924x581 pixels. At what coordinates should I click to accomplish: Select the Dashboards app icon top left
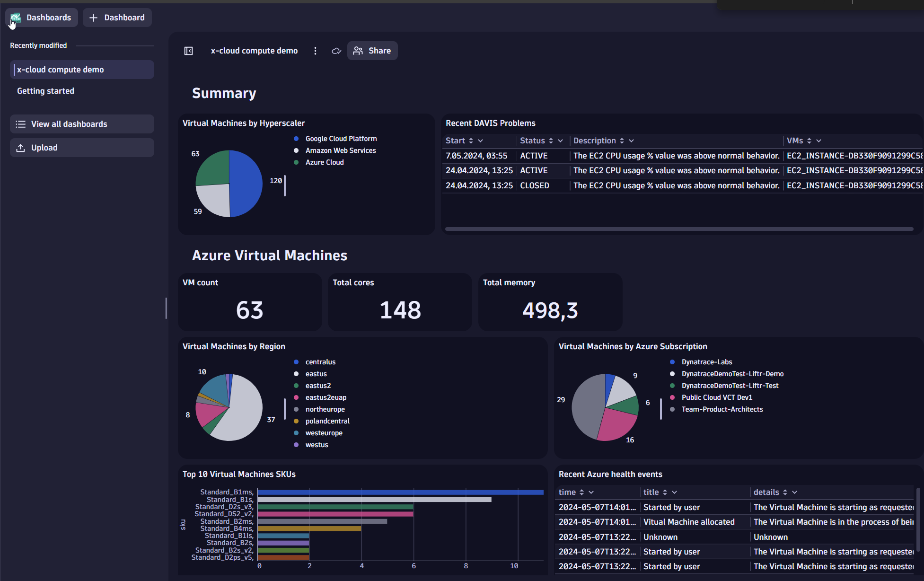pyautogui.click(x=15, y=17)
